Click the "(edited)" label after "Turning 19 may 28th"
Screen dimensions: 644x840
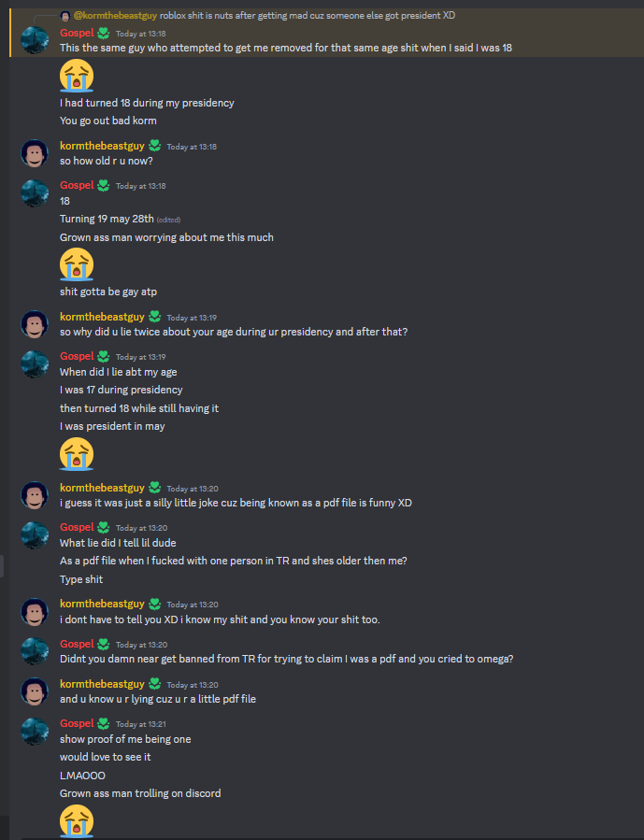coord(168,220)
